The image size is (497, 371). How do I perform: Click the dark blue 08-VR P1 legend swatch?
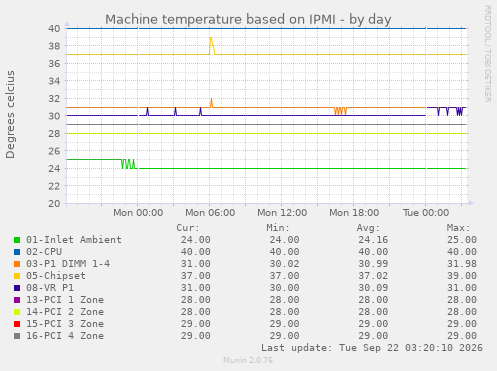(17, 288)
